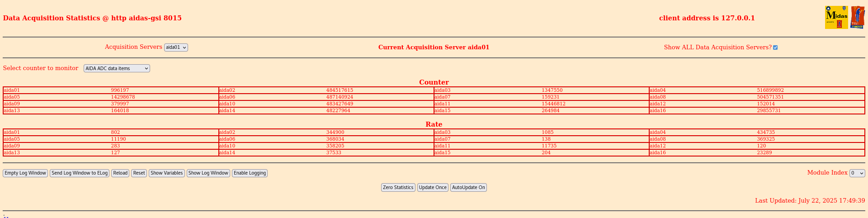Click Rate value 358205 for aida10

[335, 146]
